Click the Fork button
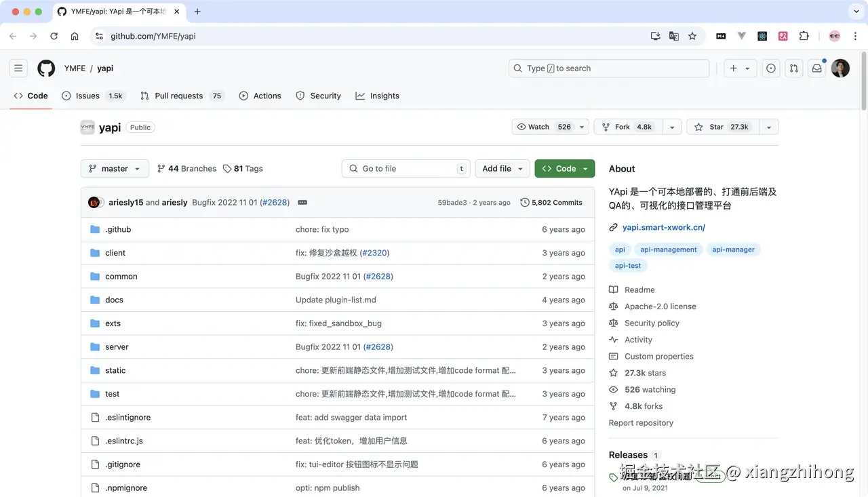This screenshot has width=868, height=497. click(627, 127)
